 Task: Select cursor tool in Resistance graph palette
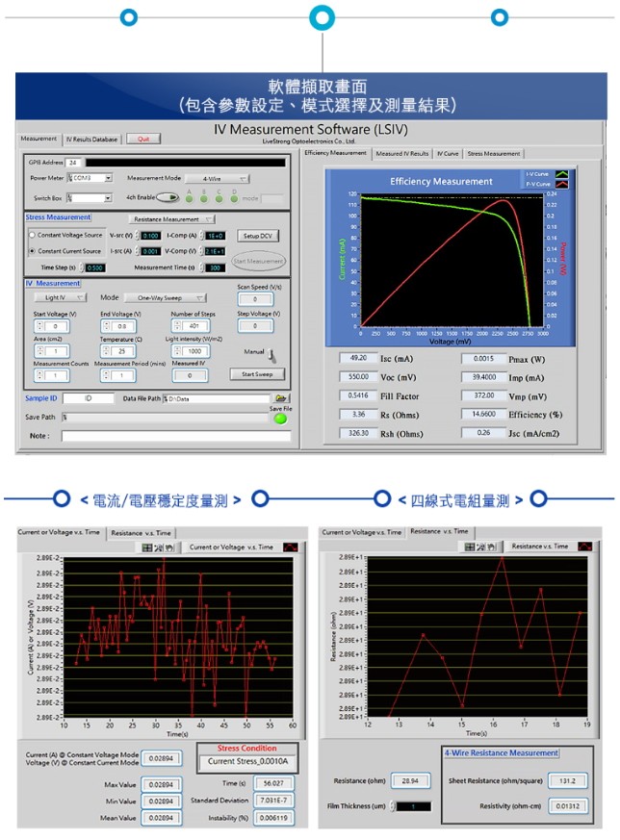tap(470, 547)
